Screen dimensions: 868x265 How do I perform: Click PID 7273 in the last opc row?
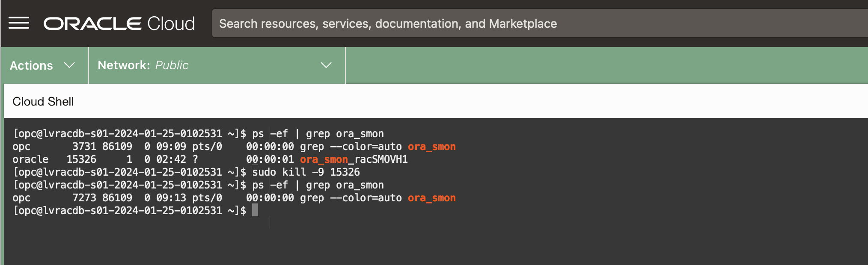[84, 198]
